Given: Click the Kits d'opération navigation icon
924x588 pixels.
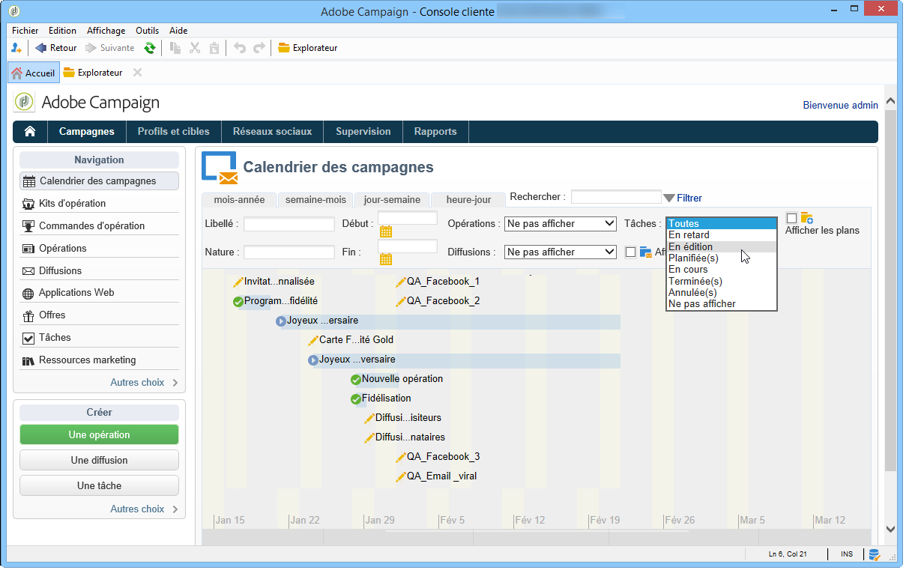Looking at the screenshot, I should [x=28, y=204].
